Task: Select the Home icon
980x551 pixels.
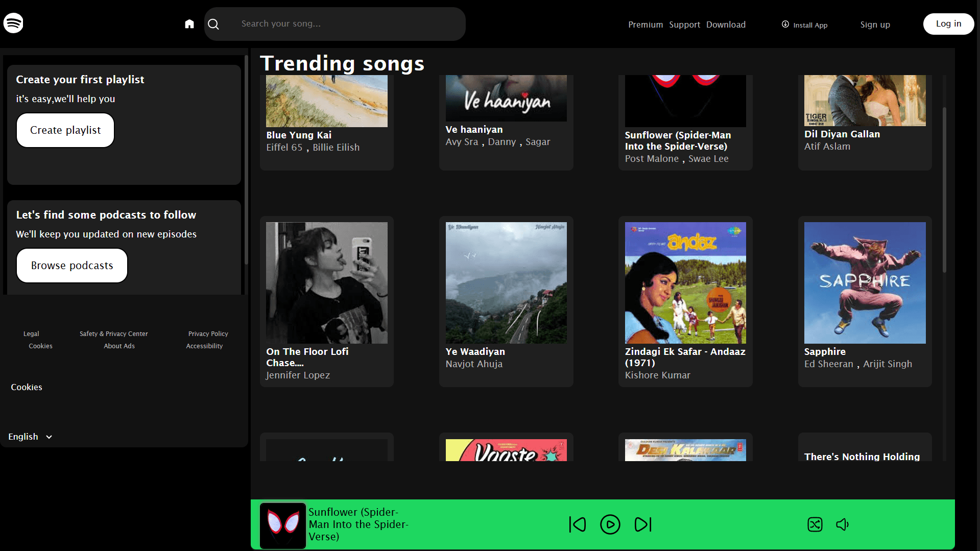Action: pos(189,23)
